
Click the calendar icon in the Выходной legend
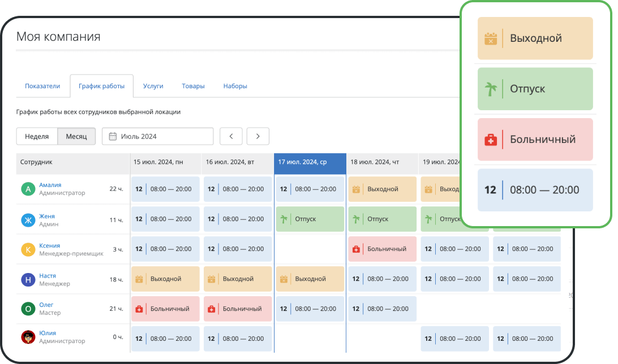coord(490,39)
